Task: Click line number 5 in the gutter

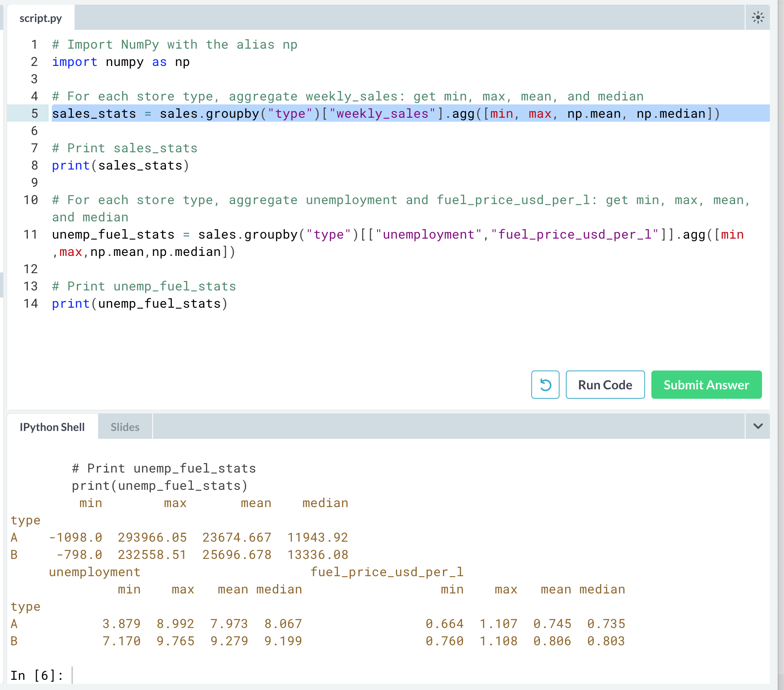Action: coord(35,113)
